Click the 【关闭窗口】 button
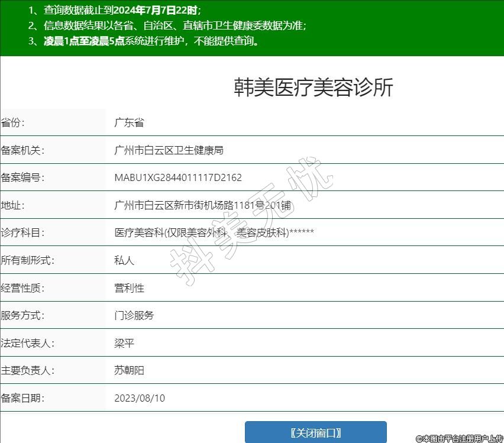This screenshot has height=443, width=504. pos(315,432)
